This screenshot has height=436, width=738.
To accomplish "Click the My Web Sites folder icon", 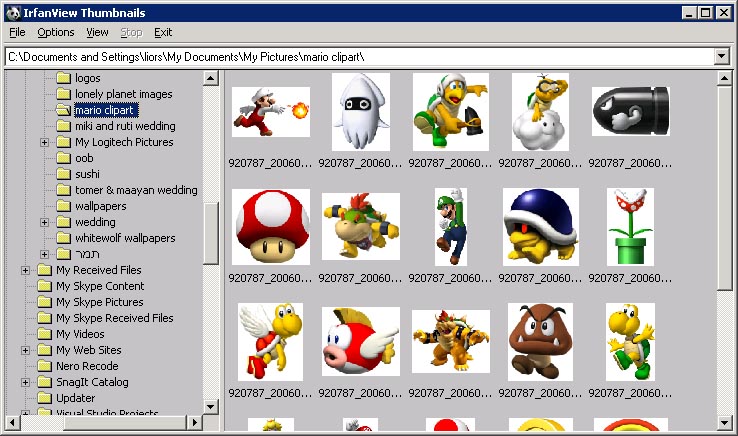I will (x=44, y=350).
